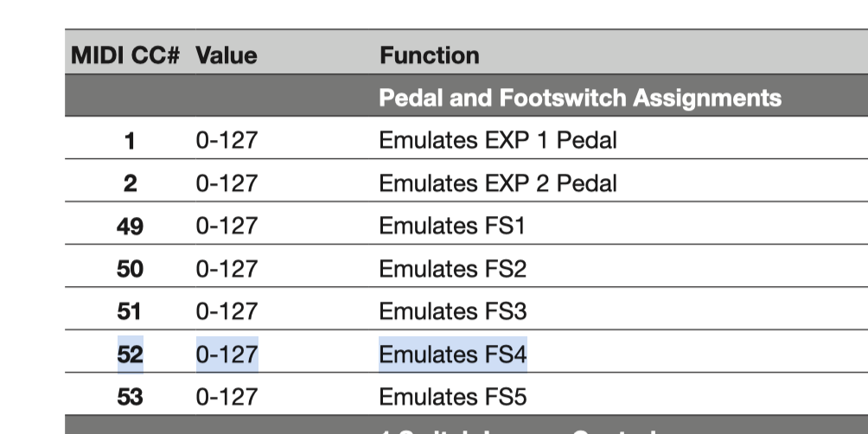Click MIDI CC number 53
This screenshot has width=868, height=434.
pyautogui.click(x=131, y=397)
